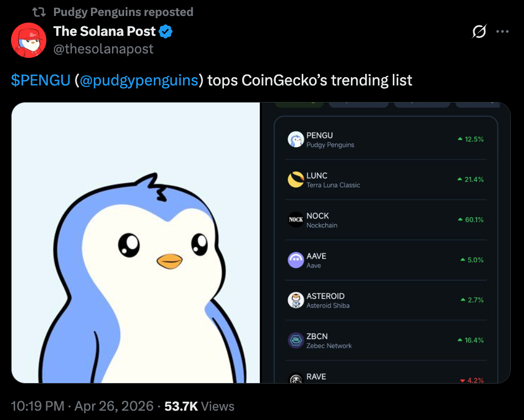Click the blue verified badge
Screen dimensions: 524x420
click(165, 31)
